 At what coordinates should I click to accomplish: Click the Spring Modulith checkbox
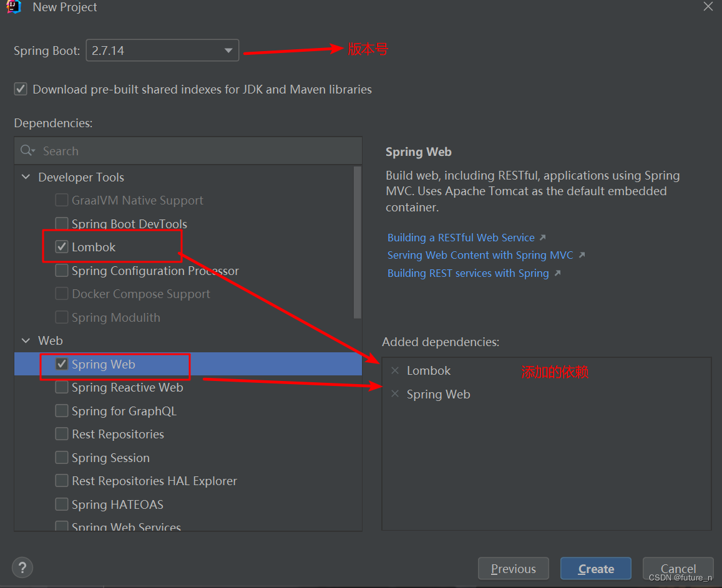tap(62, 317)
